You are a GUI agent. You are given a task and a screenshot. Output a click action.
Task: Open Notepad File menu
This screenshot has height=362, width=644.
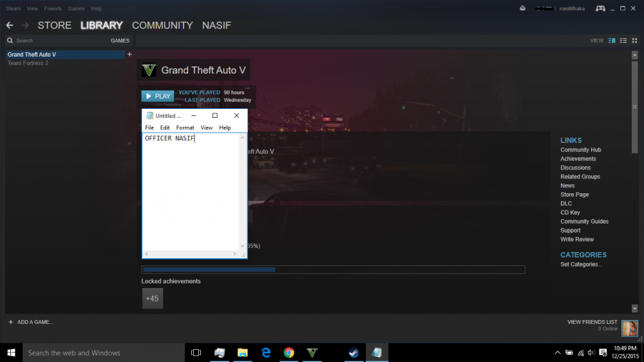tap(149, 128)
